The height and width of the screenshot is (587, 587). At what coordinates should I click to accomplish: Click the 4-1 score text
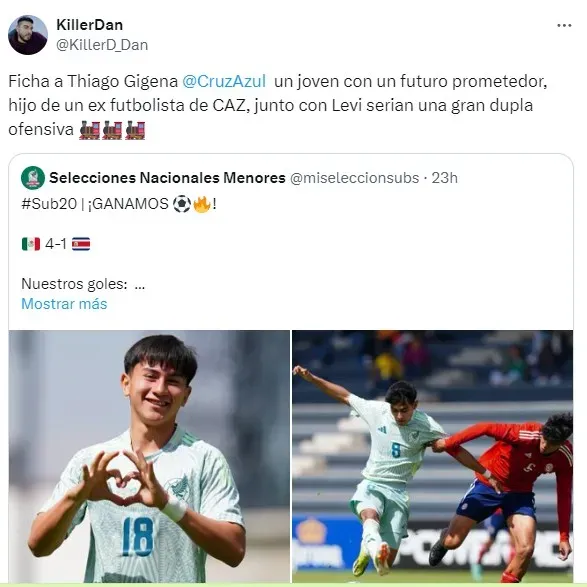point(56,244)
